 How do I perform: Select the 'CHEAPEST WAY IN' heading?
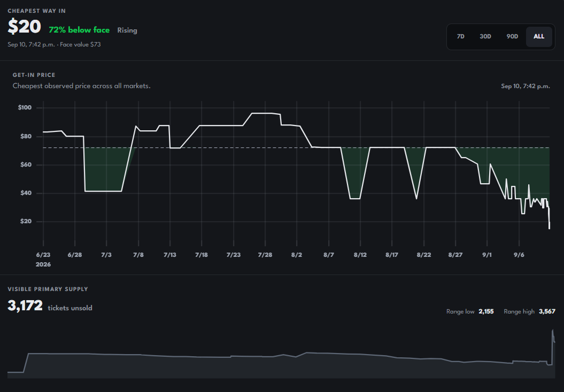pos(37,11)
